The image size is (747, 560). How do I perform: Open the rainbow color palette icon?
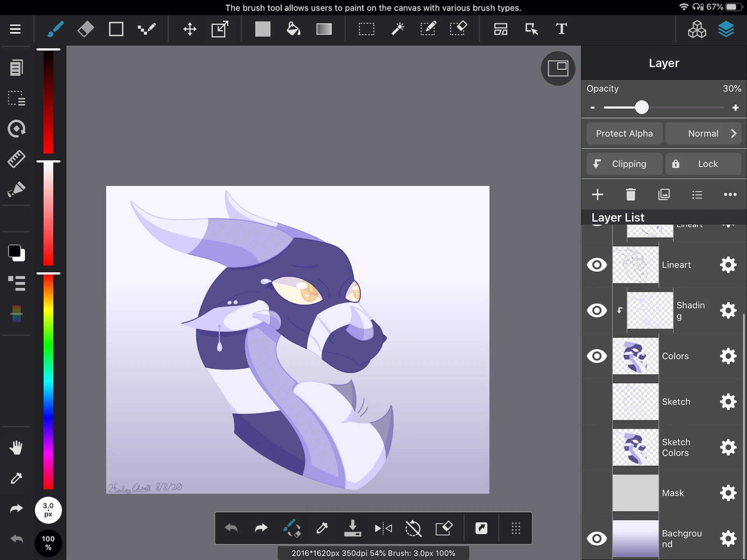[x=16, y=314]
